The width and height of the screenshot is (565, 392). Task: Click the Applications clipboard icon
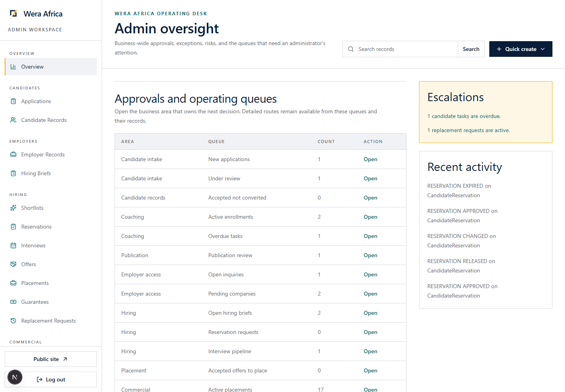click(x=13, y=101)
